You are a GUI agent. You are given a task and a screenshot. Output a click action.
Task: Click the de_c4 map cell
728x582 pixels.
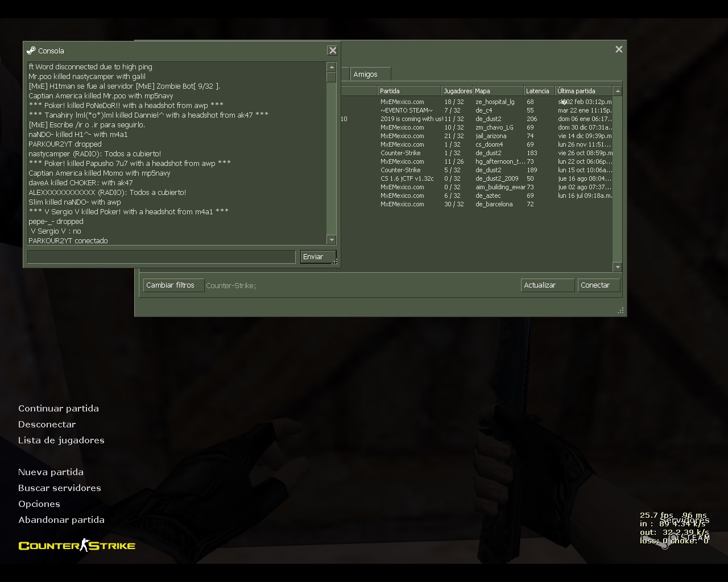(x=484, y=110)
